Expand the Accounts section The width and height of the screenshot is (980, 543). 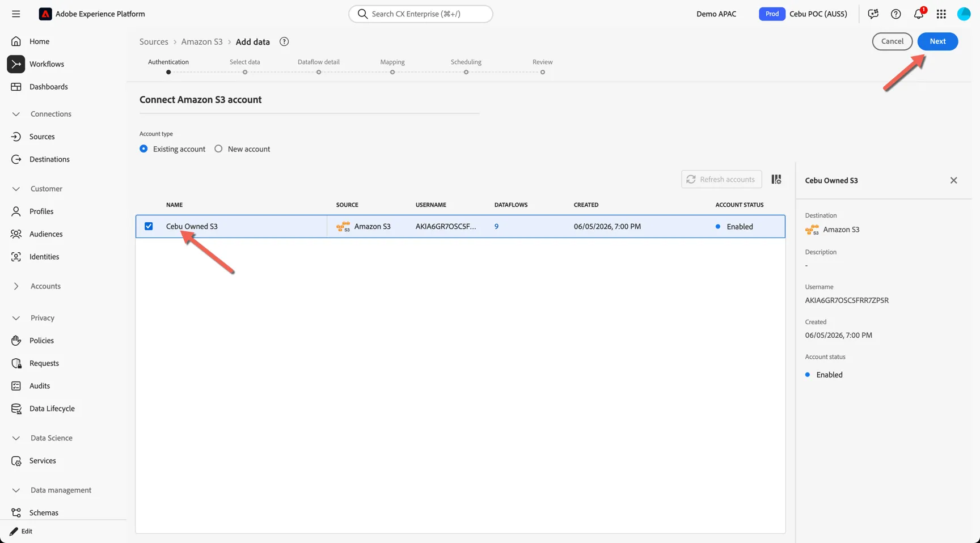(16, 286)
